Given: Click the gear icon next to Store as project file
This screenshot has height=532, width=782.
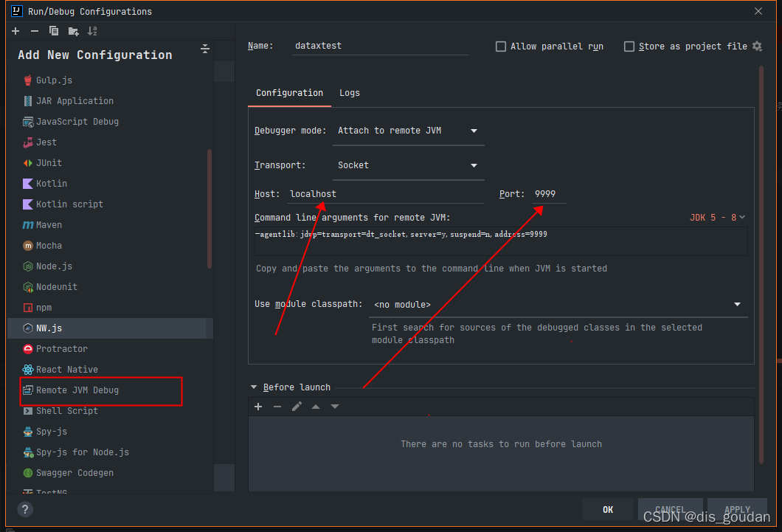Looking at the screenshot, I should click(757, 46).
